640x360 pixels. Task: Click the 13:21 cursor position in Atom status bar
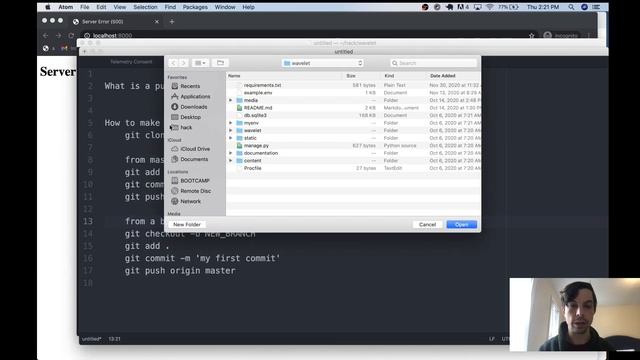(114, 339)
